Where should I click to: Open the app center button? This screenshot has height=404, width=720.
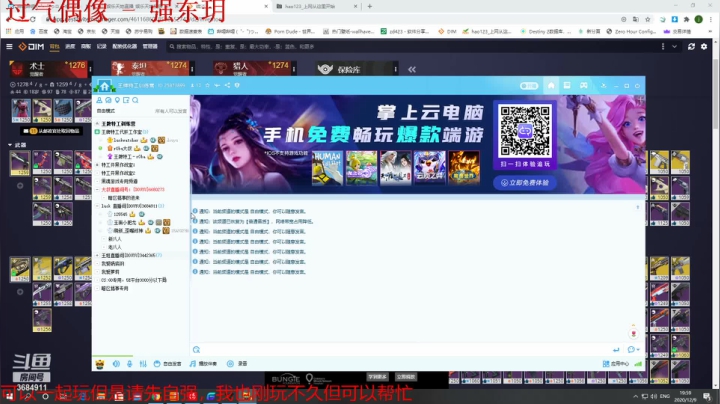pyautogui.click(x=616, y=364)
